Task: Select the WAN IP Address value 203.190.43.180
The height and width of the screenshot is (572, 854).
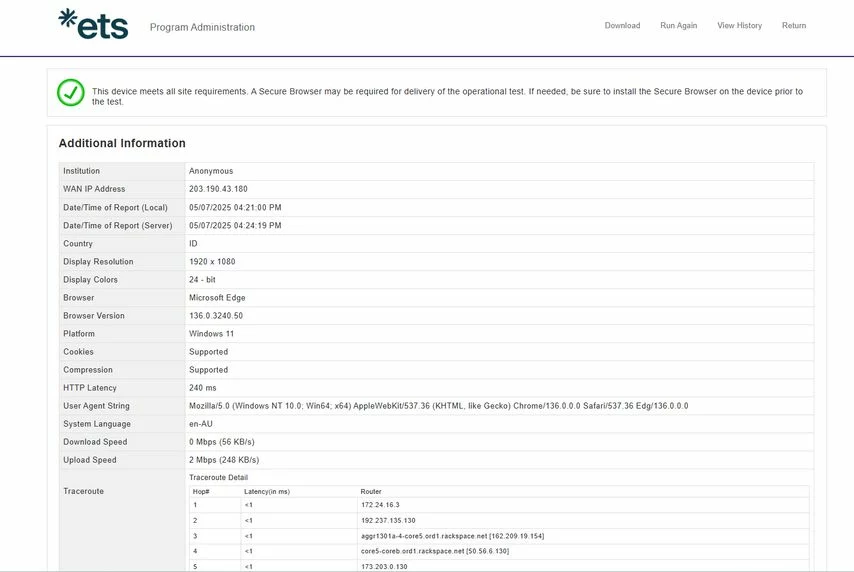Action: point(218,189)
